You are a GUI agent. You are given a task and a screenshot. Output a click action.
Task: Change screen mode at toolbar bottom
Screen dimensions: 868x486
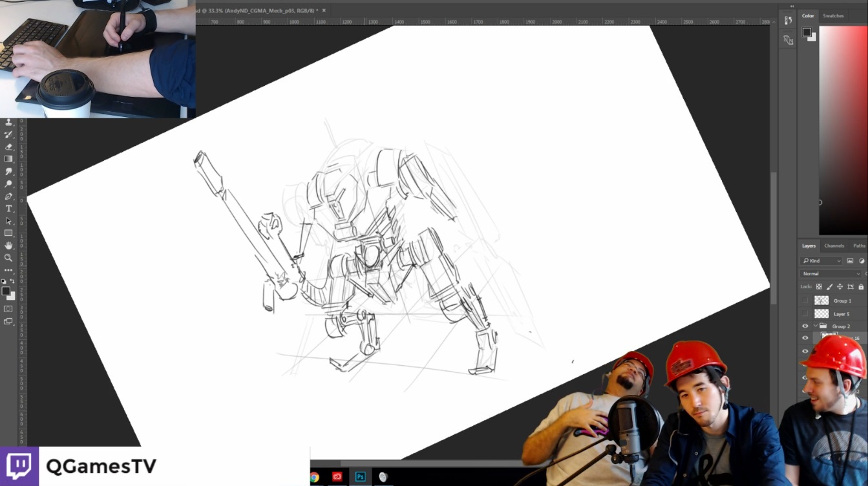coord(8,321)
